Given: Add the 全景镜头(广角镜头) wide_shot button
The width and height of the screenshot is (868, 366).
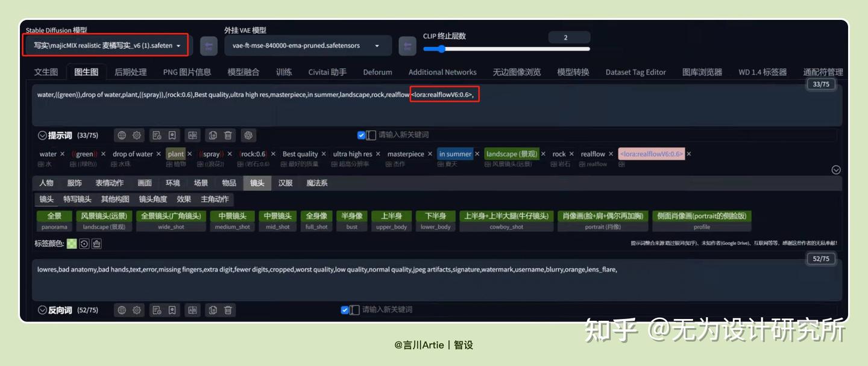Looking at the screenshot, I should pos(171,216).
